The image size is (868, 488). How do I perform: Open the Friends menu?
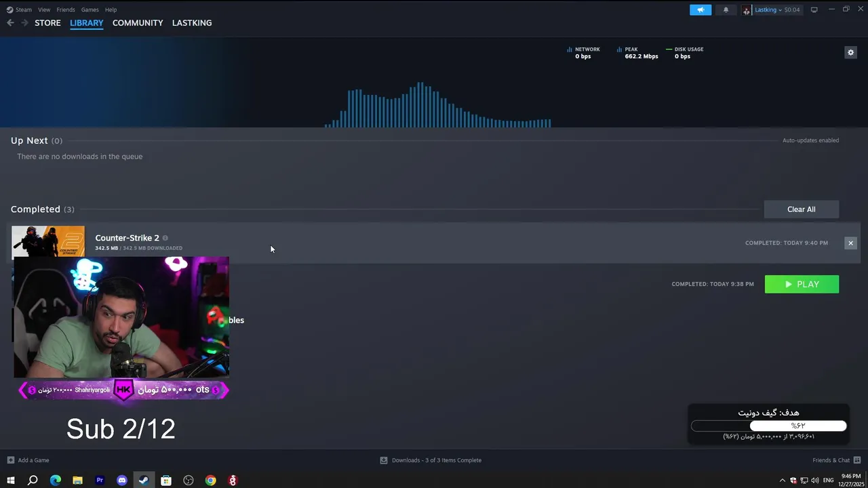coord(66,9)
